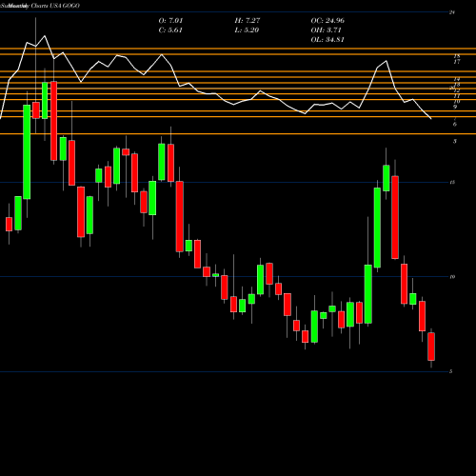Click the high price value H: 7.27
476x476 pixels.
click(x=248, y=21)
